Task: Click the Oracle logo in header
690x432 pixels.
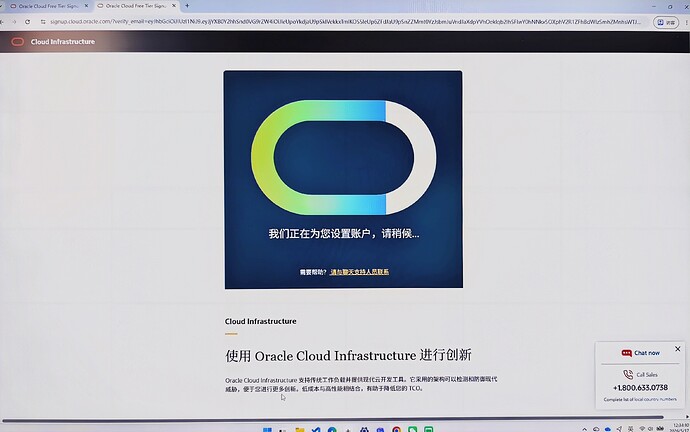Action: pos(18,42)
